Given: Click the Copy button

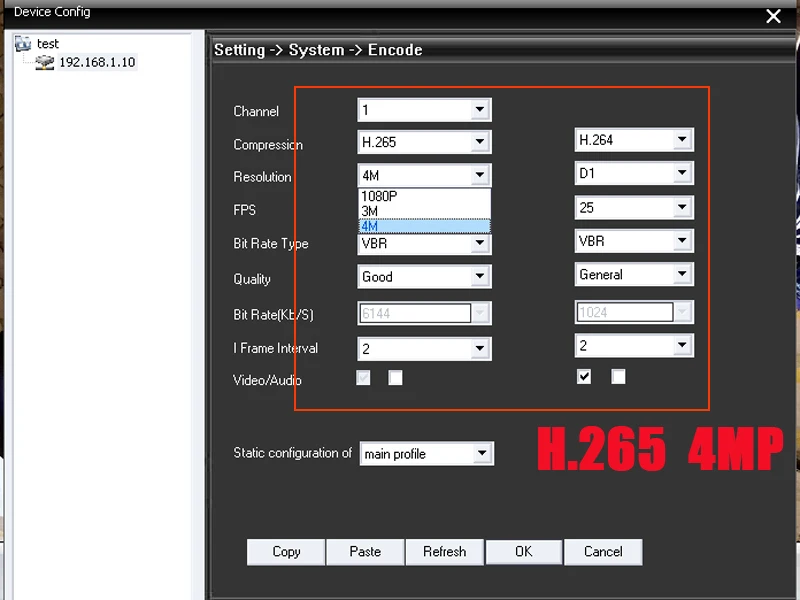Looking at the screenshot, I should pos(286,552).
